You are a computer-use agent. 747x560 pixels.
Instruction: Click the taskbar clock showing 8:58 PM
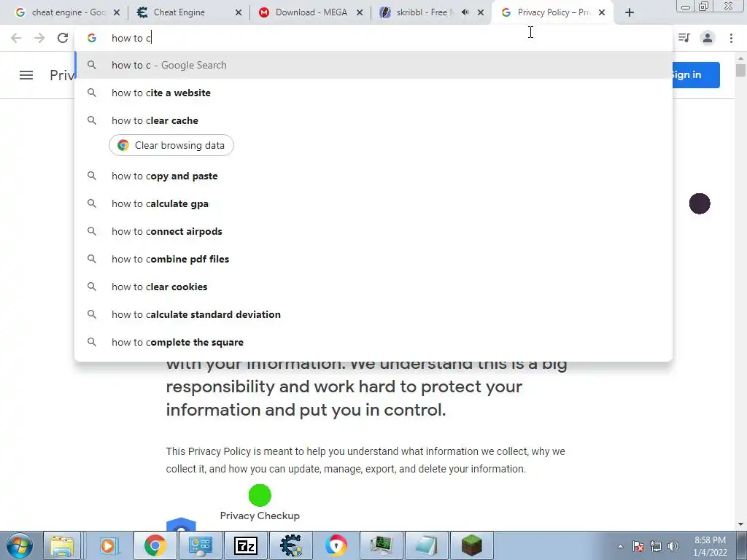coord(710,546)
